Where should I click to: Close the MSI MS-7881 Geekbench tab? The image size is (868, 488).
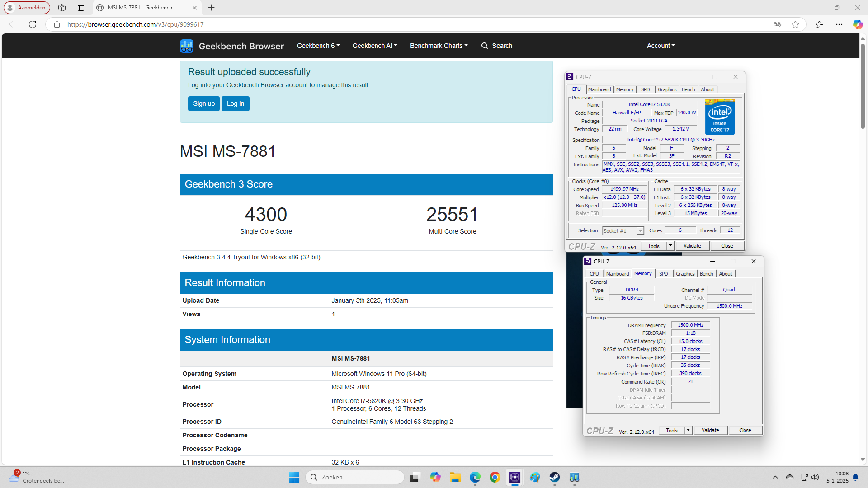pyautogui.click(x=194, y=8)
